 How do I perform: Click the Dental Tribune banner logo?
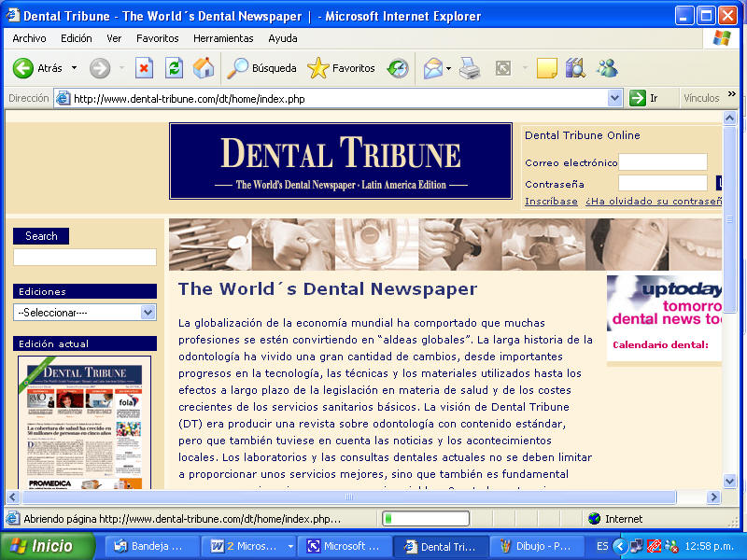coord(341,161)
